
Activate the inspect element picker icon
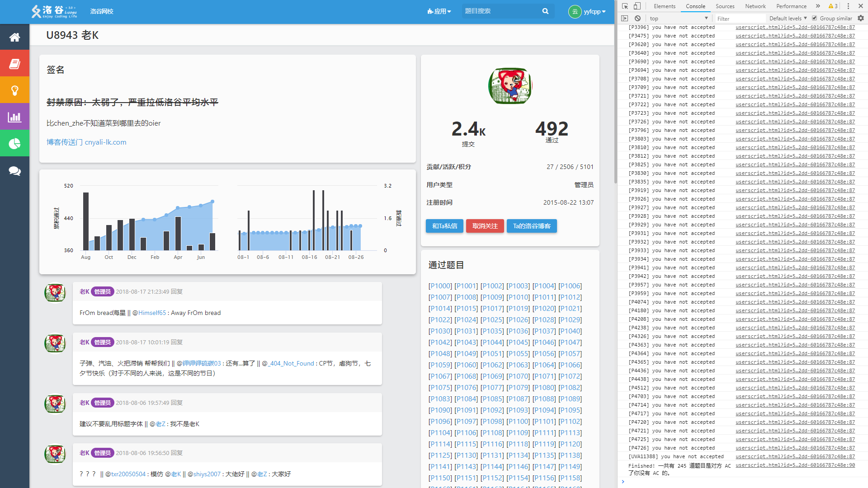point(625,6)
